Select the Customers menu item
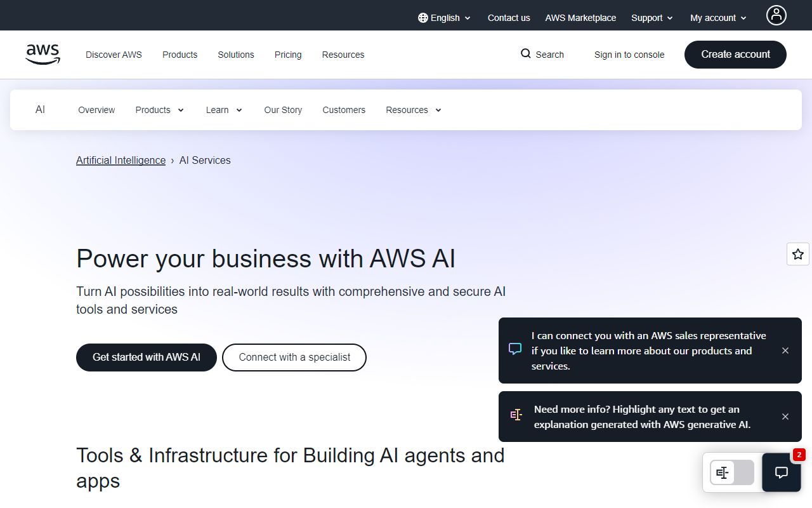 344,110
